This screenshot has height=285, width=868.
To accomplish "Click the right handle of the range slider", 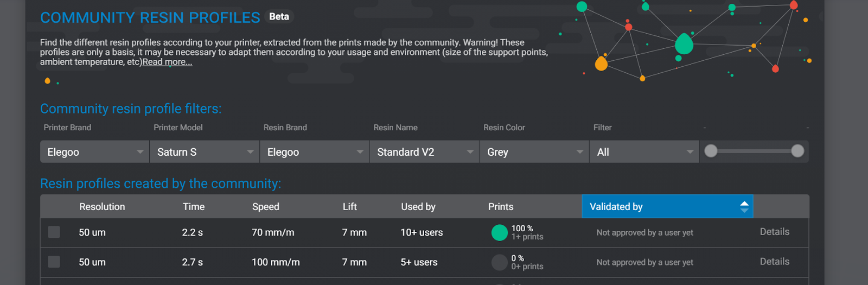I will click(x=797, y=151).
